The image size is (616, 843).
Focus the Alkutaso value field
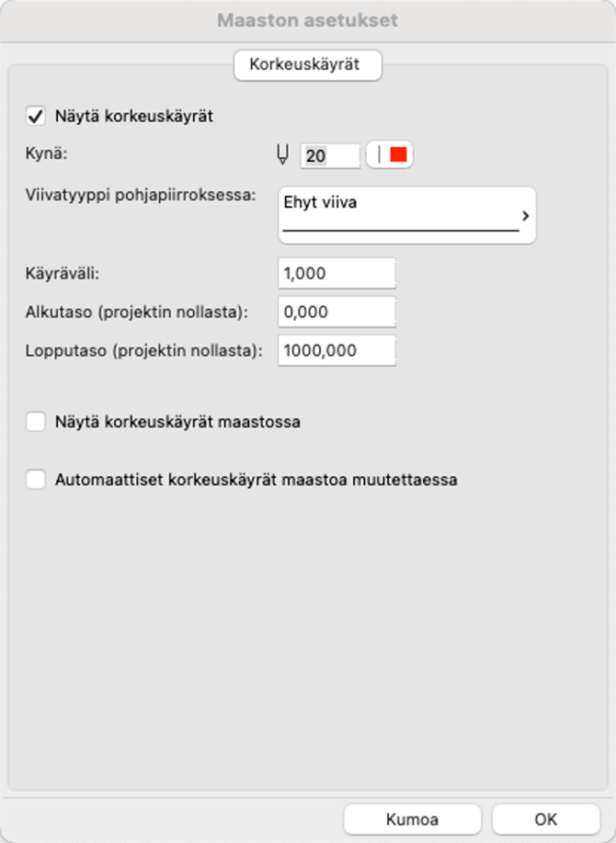click(x=337, y=312)
